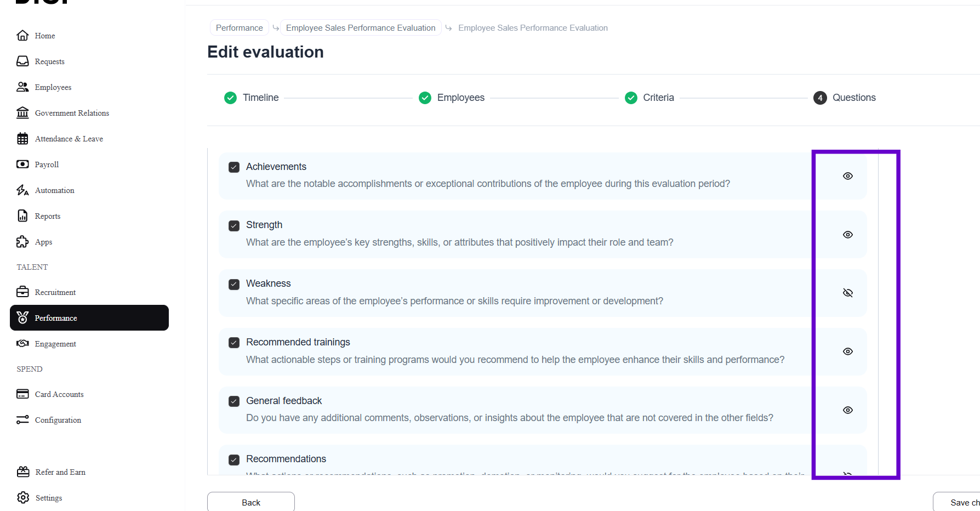The image size is (980, 511).
Task: Open Automation icon in sidebar
Action: (x=22, y=190)
